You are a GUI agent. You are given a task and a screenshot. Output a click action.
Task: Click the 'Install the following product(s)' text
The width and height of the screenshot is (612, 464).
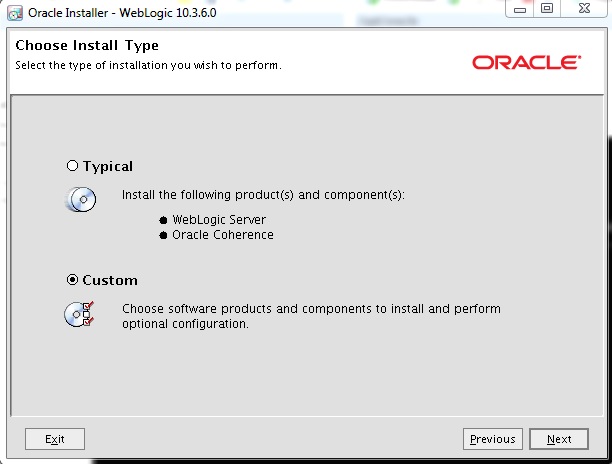coord(263,195)
